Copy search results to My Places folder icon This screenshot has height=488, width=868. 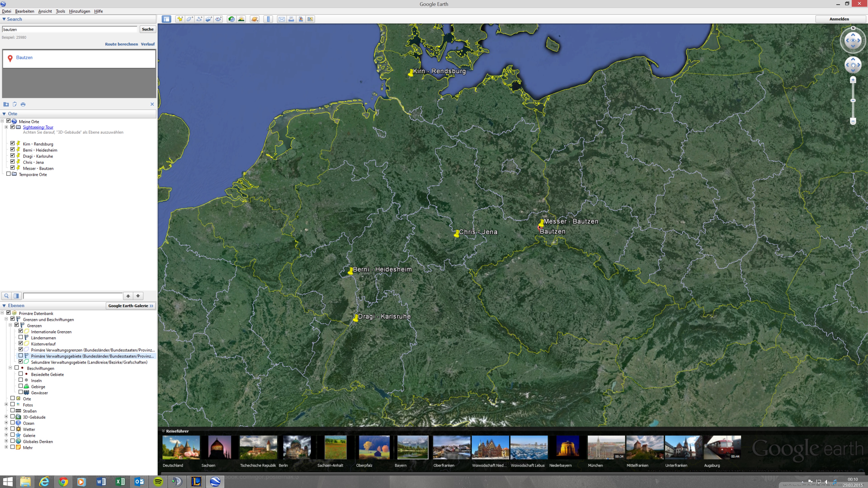(x=6, y=104)
